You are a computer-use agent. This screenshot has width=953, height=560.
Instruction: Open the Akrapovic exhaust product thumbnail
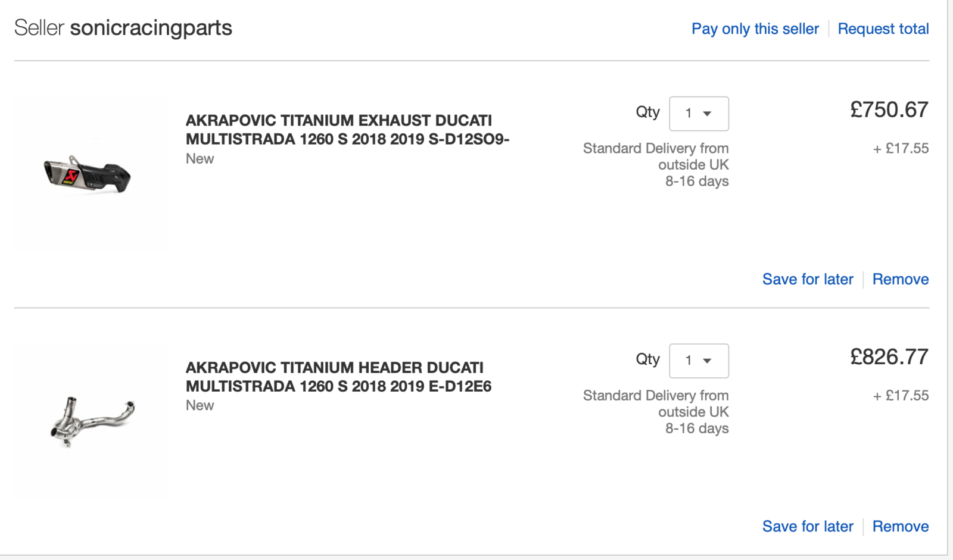88,174
